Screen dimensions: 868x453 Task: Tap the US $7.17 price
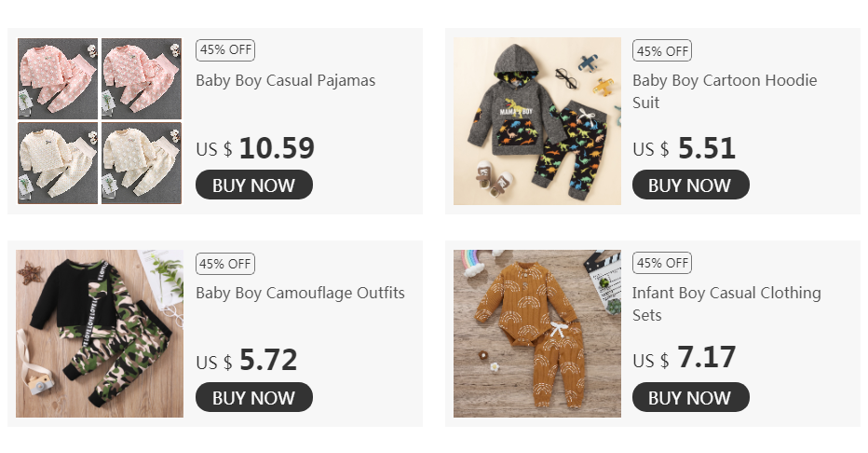(685, 358)
